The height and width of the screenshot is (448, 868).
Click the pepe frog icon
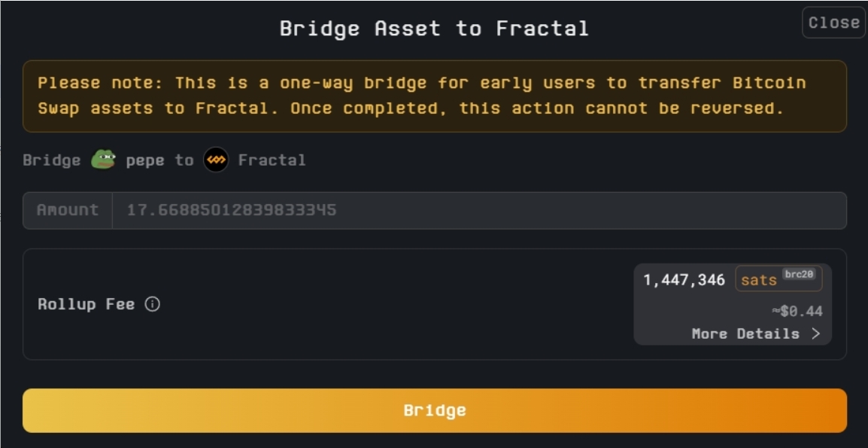[103, 160]
